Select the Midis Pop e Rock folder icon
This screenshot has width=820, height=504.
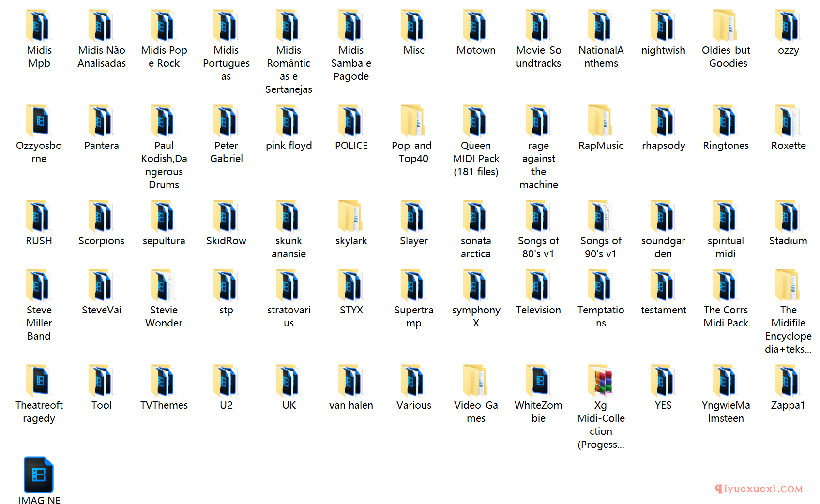[164, 26]
